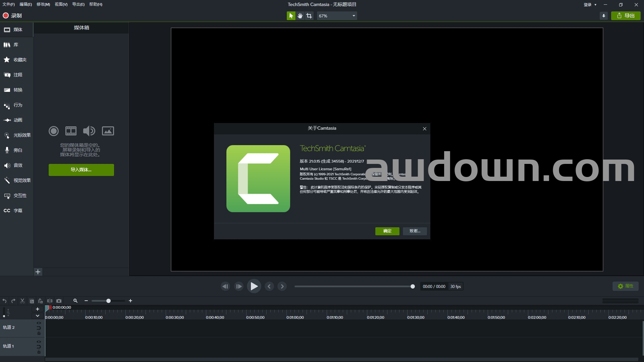This screenshot has width=644, height=362.
Task: Expand the track options chevron below add-track button
Action: (38, 316)
